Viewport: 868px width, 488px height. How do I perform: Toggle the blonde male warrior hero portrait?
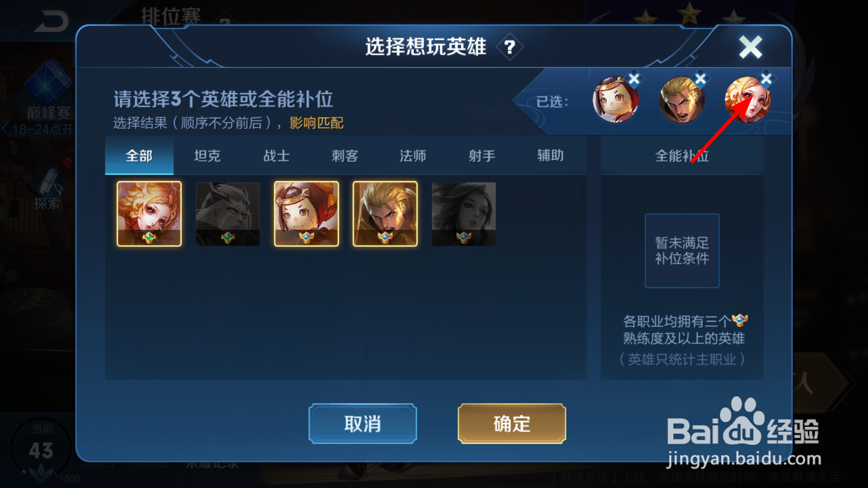pyautogui.click(x=385, y=214)
